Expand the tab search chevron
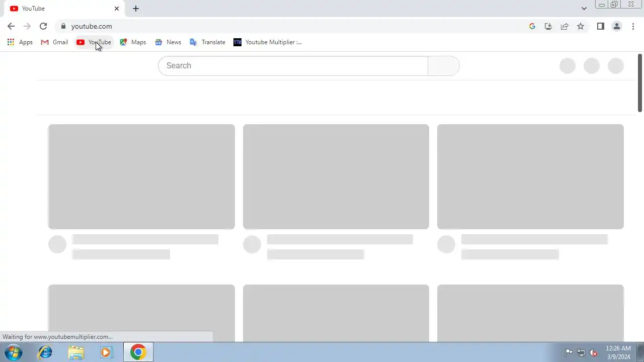 (584, 9)
